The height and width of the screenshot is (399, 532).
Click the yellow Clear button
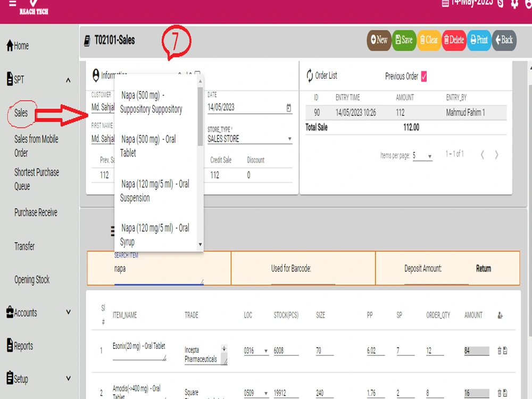429,40
